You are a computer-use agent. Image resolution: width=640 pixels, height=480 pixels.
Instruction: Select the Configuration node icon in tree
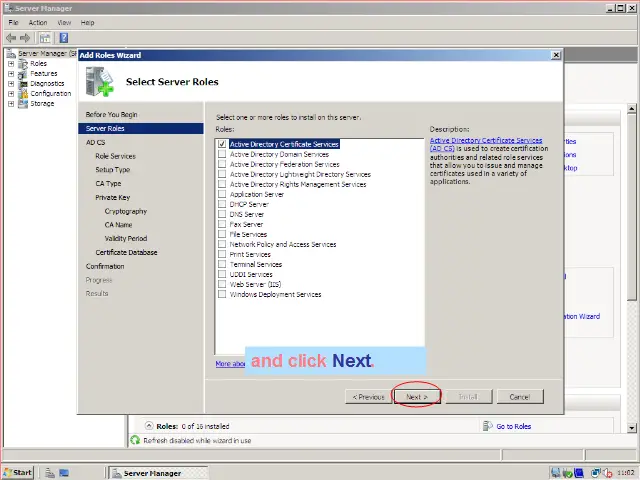pyautogui.click(x=23, y=93)
